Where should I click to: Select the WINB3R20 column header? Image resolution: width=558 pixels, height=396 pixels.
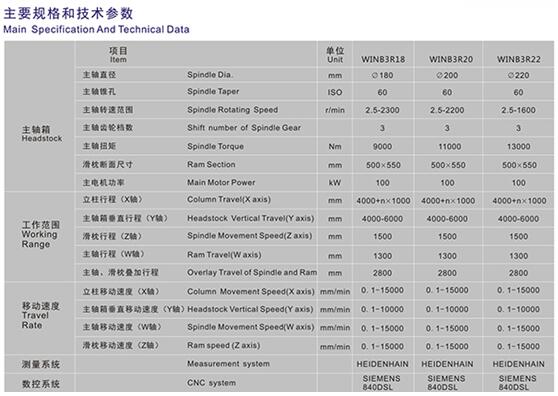(x=451, y=59)
